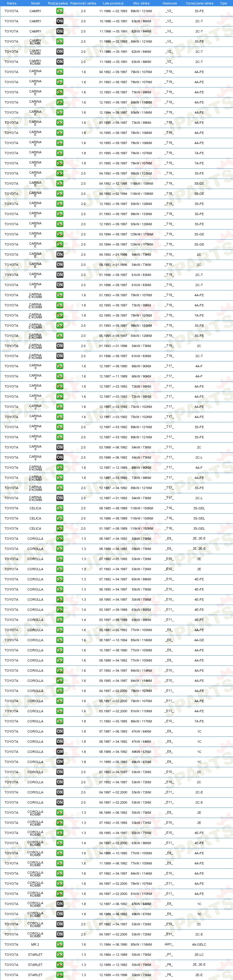Viewport: 233px width, 980px height.
Task: Click PB icon in CARINA E 1.6 04.1992 row
Action: [60, 72]
